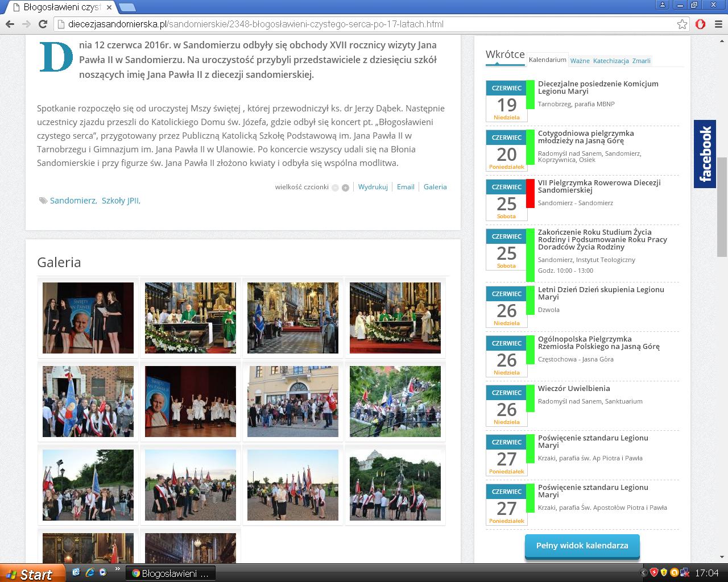Expand the hidden system tray icons arrow
Viewport: 728px width, 582px height.
tap(644, 573)
